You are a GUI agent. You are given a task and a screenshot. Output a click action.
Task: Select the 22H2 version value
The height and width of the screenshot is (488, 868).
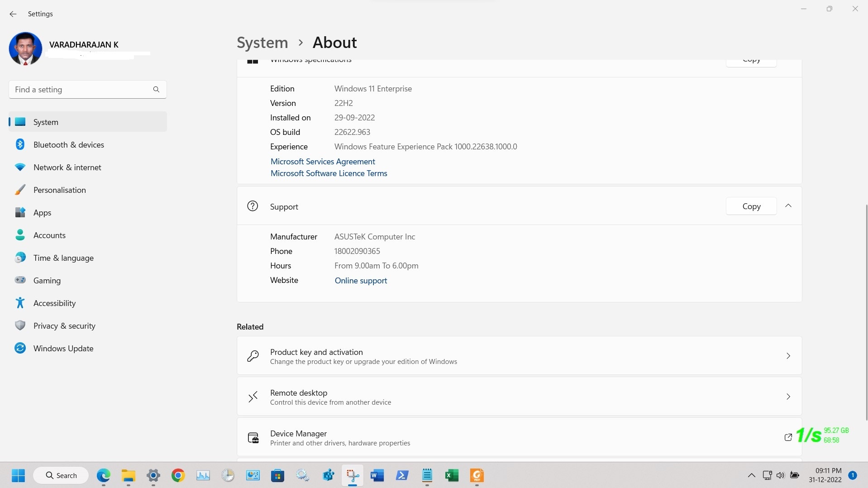[x=343, y=103]
